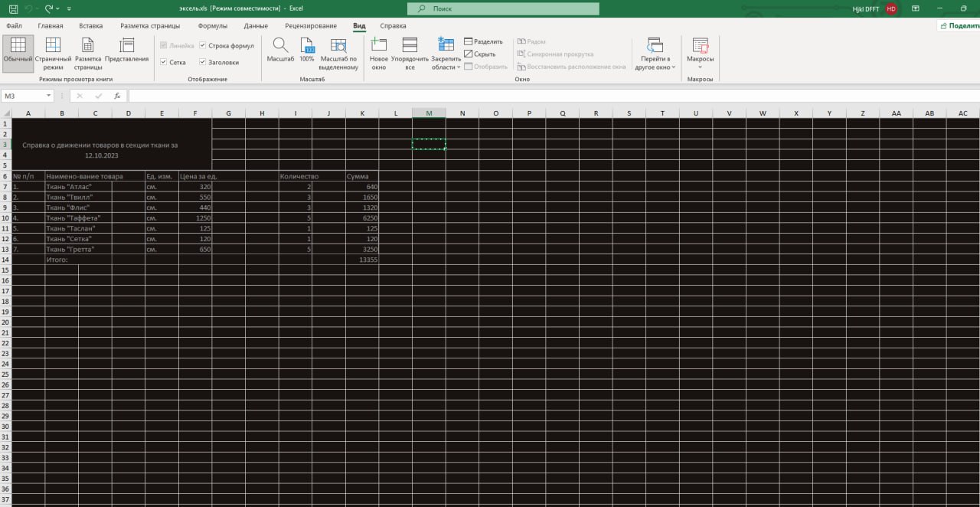Screen dimensions: 980x507
Task: Expand Перейти в другое окно
Action: [655, 54]
